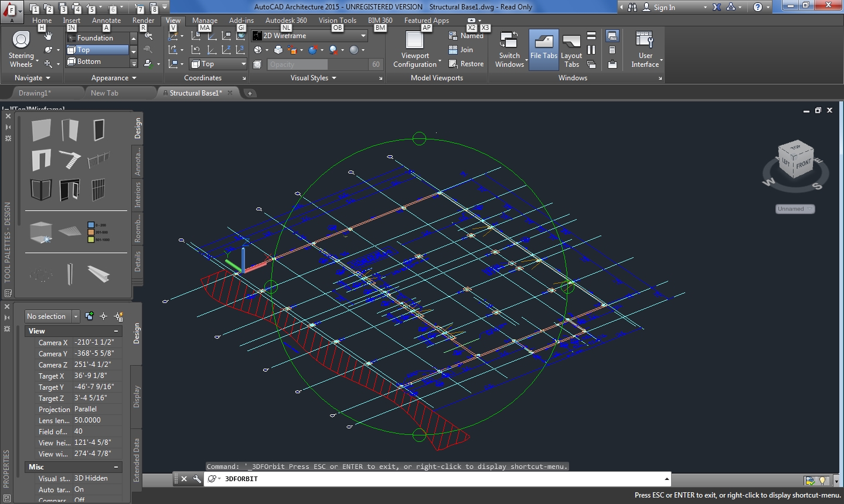
Task: Click Sign In button
Action: (659, 7)
